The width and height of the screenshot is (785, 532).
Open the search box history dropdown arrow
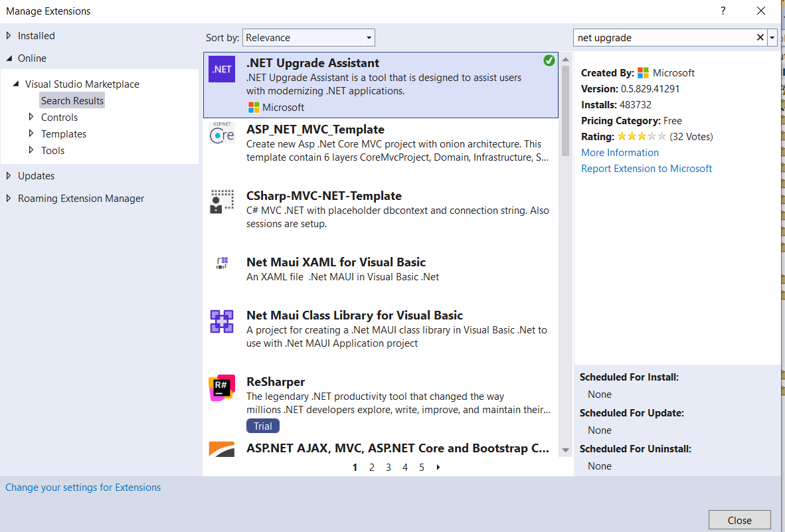pyautogui.click(x=772, y=38)
